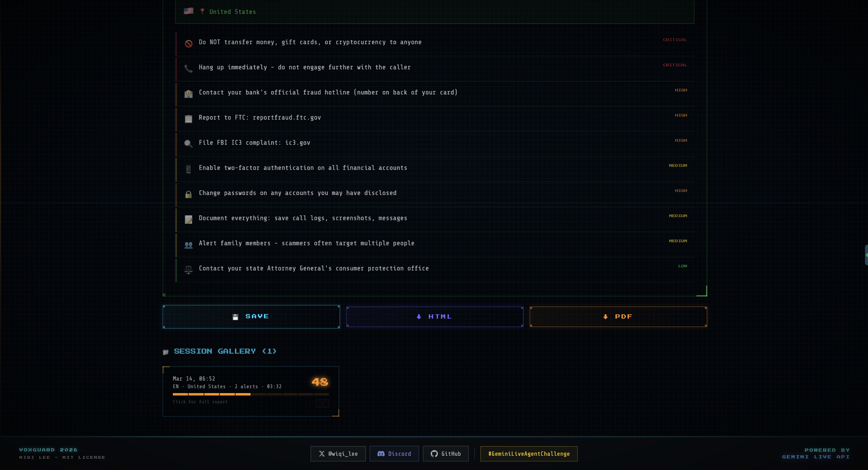Click the phone icon next to Hang up immediately

coord(188,69)
